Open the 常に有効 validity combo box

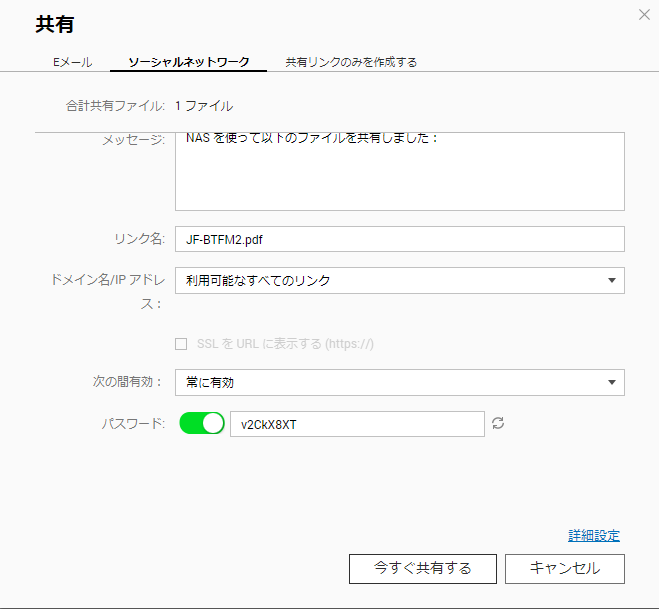click(400, 382)
